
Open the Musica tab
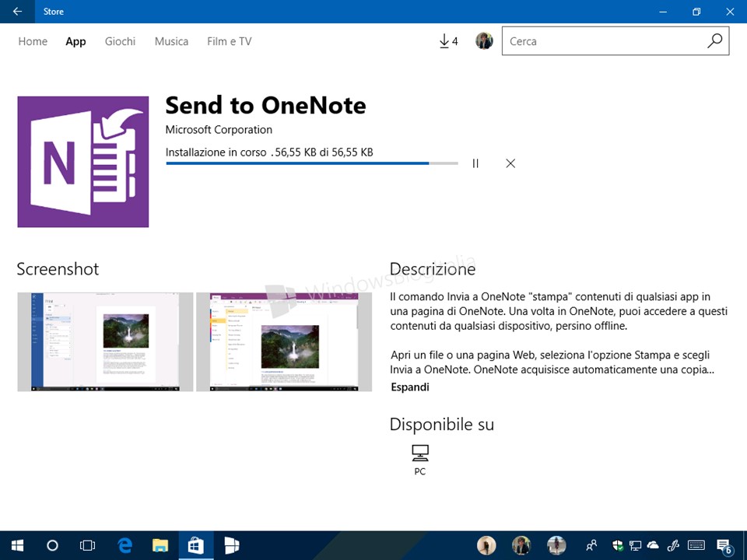[171, 41]
